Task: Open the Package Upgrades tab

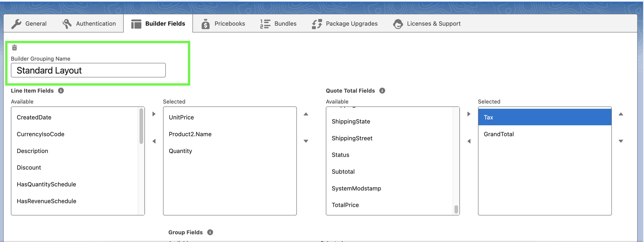Action: [345, 24]
